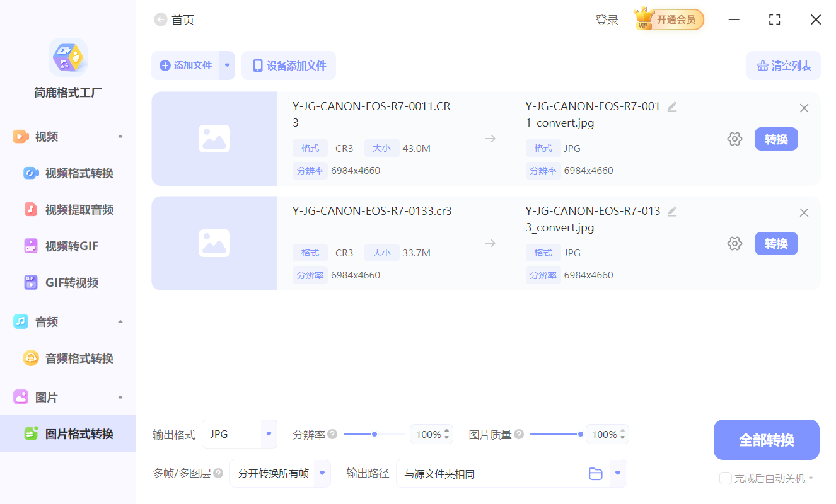Open the 输出格式 JPG dropdown
This screenshot has height=504, width=836.
(x=240, y=434)
